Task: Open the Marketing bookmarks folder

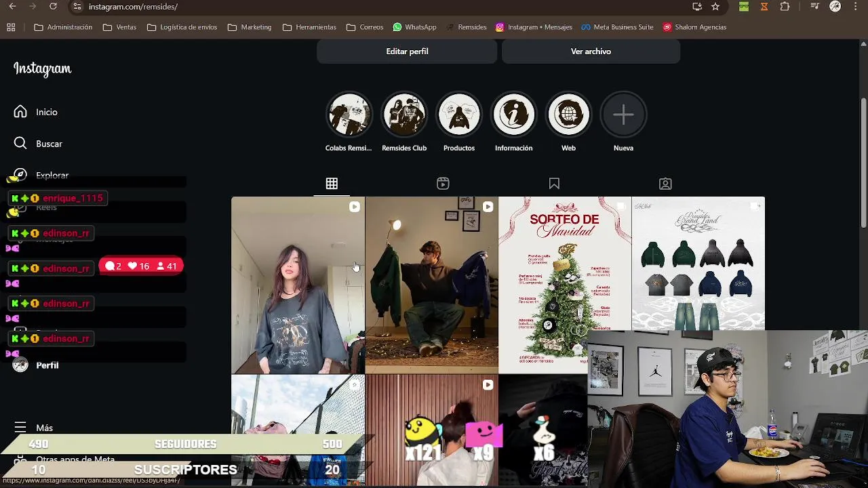Action: [x=250, y=27]
